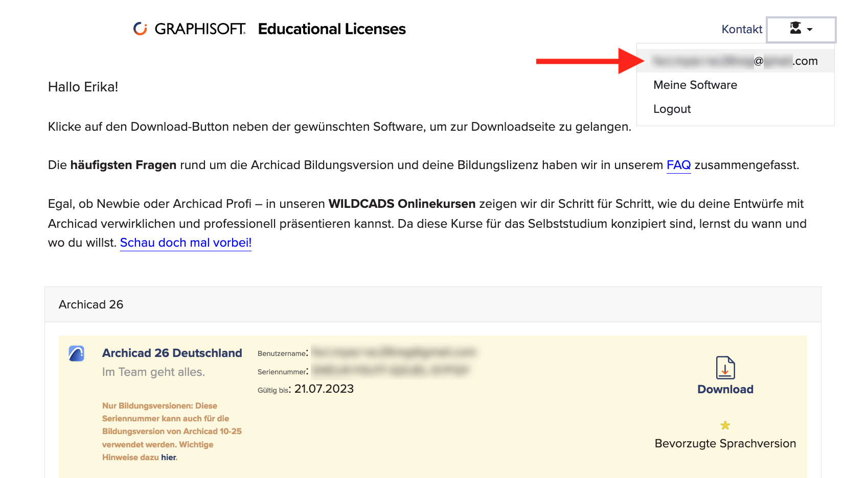Click the blurred Benutzername value
This screenshot has width=868, height=478.
click(394, 352)
